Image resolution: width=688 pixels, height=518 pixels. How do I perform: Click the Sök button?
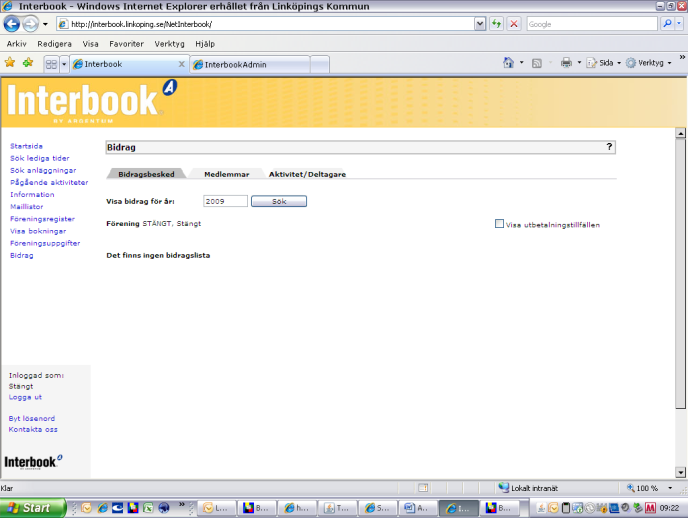(x=279, y=201)
